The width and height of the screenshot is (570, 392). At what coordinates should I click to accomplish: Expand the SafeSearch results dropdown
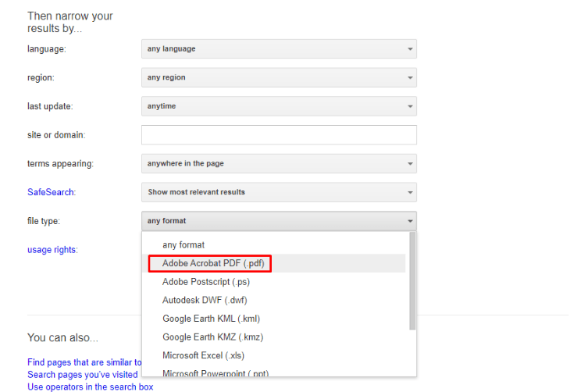pyautogui.click(x=279, y=192)
